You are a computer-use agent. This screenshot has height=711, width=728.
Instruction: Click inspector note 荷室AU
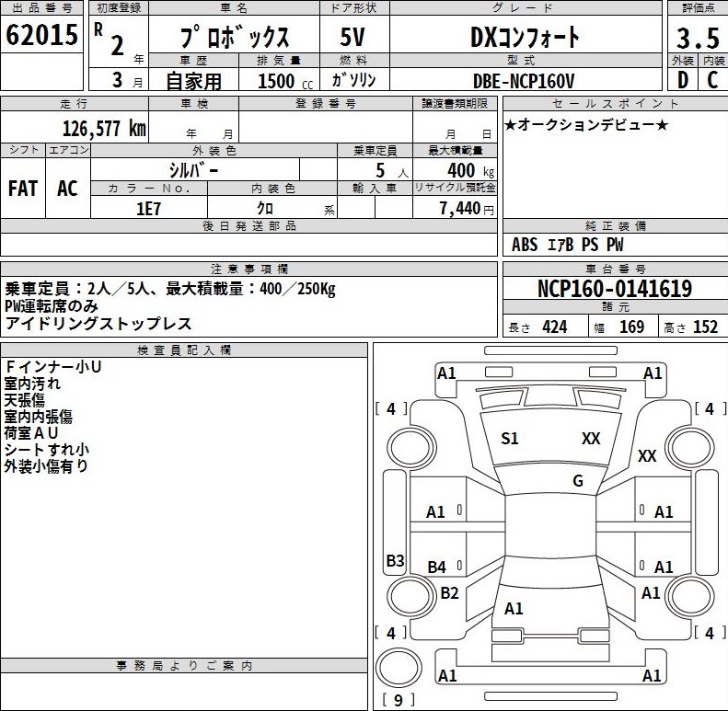point(31,433)
